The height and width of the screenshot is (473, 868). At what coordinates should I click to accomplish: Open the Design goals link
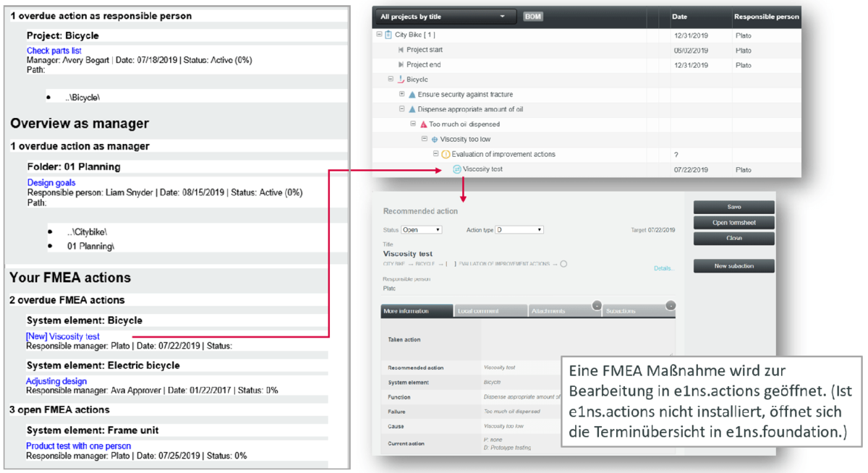(x=51, y=183)
